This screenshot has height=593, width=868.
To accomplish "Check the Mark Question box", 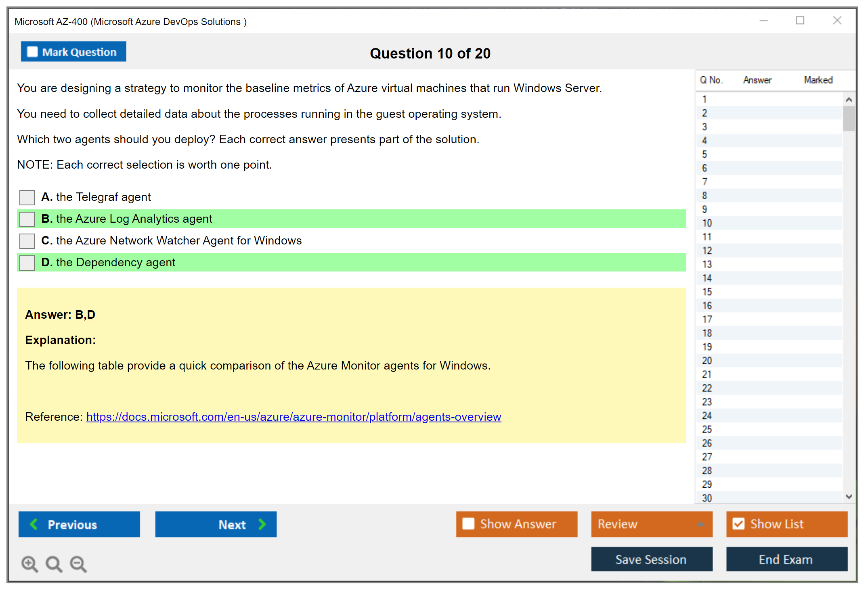I will (32, 52).
